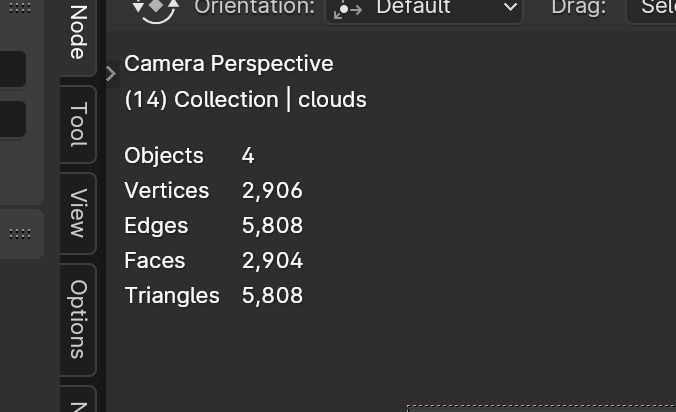Click the Triangles count statistic

point(272,296)
